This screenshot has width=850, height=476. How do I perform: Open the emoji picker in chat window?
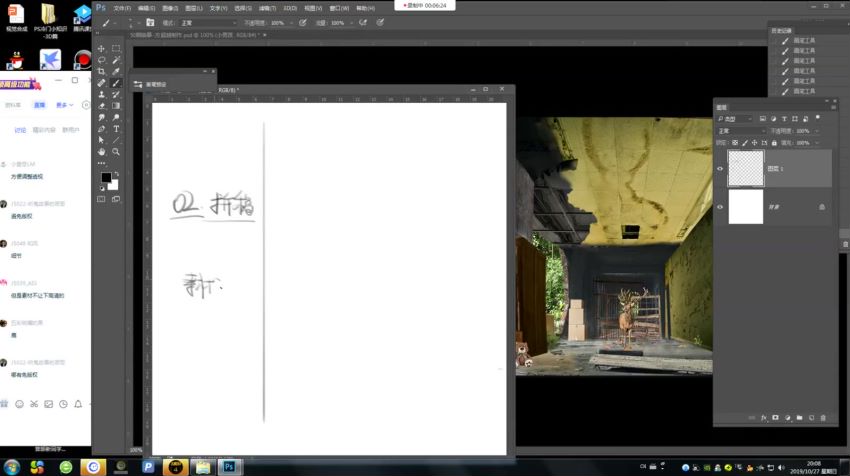[20, 404]
